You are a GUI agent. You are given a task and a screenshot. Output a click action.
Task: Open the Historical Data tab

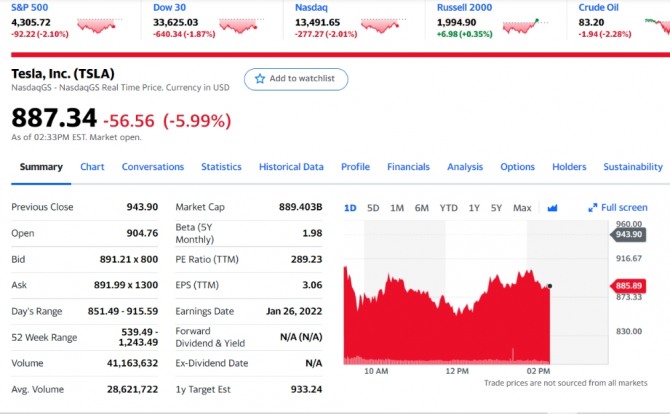[291, 167]
